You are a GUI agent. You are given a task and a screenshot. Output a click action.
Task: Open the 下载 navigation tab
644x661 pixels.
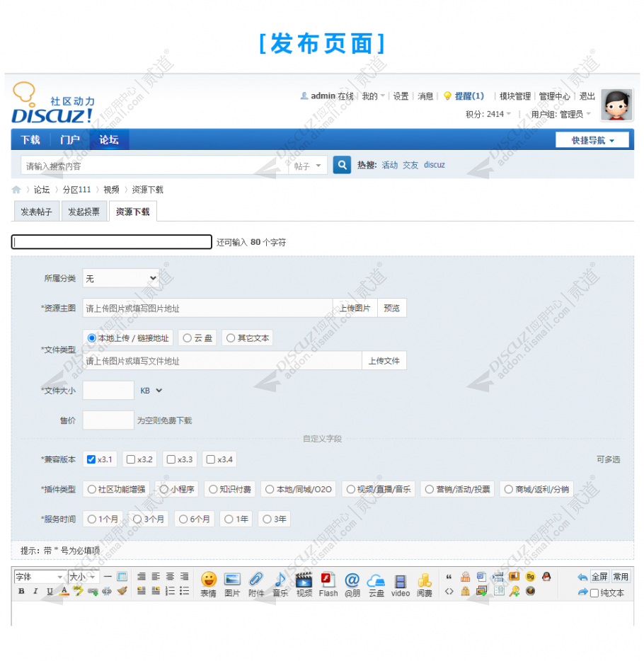tap(30, 140)
